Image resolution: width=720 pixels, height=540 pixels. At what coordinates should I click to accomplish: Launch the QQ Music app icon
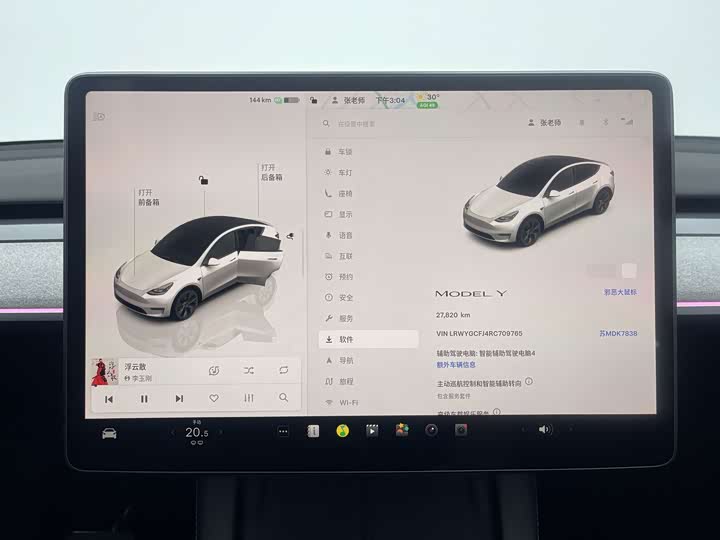[x=343, y=431]
